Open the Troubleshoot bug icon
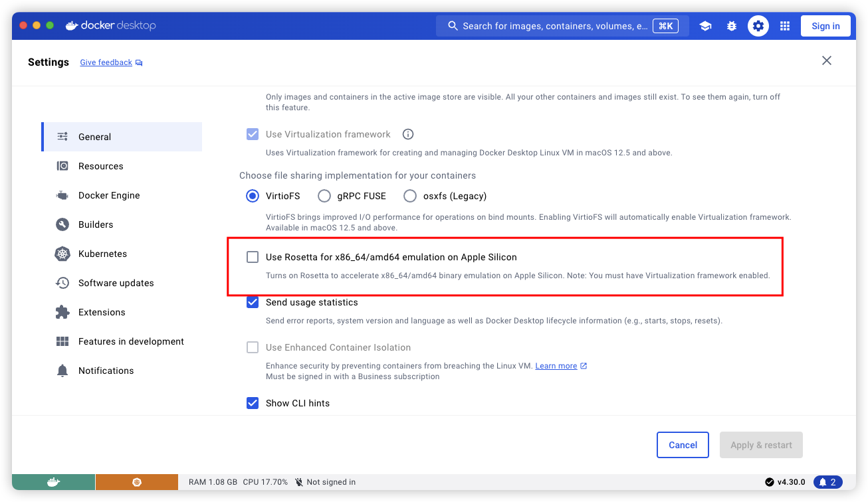The image size is (868, 502). point(732,26)
